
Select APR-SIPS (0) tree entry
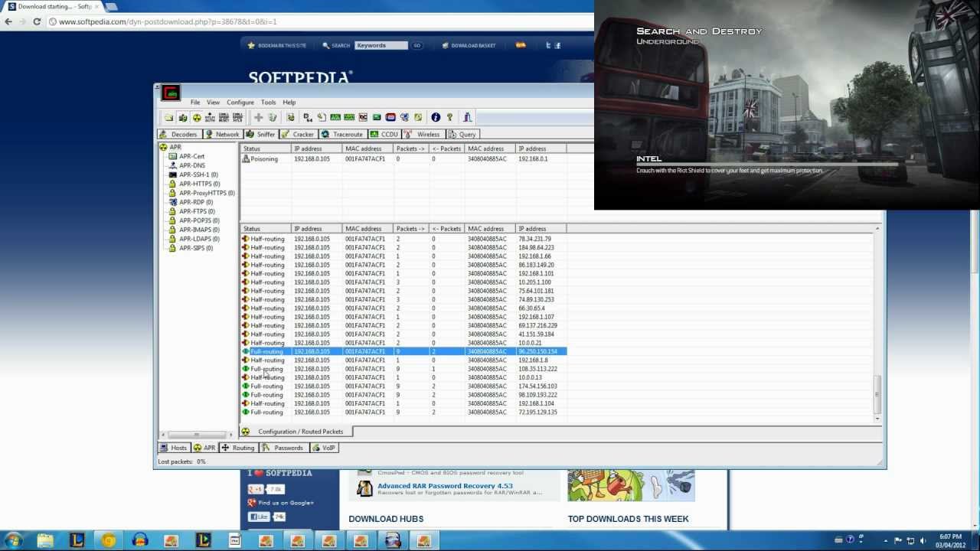tap(196, 248)
